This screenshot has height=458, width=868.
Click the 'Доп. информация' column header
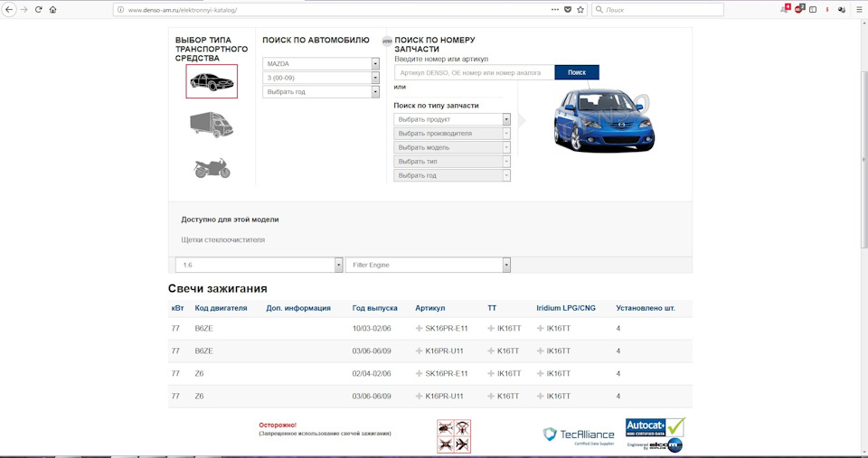pos(298,308)
